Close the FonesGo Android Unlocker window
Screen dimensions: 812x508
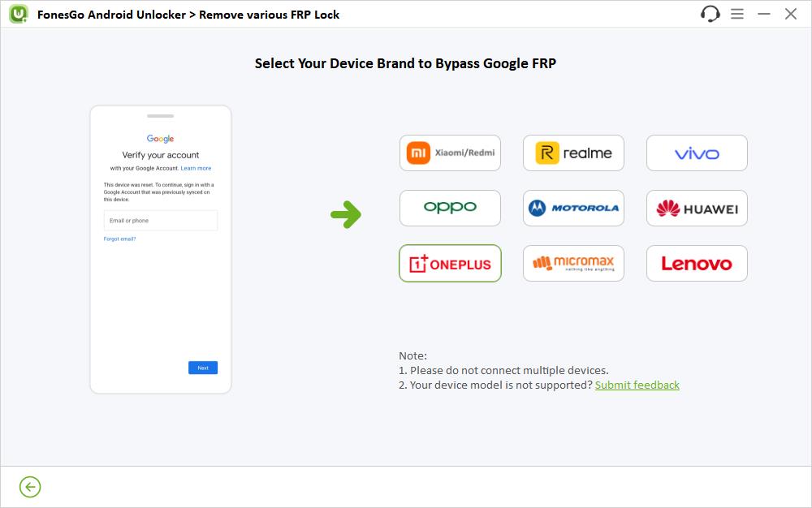click(x=790, y=14)
